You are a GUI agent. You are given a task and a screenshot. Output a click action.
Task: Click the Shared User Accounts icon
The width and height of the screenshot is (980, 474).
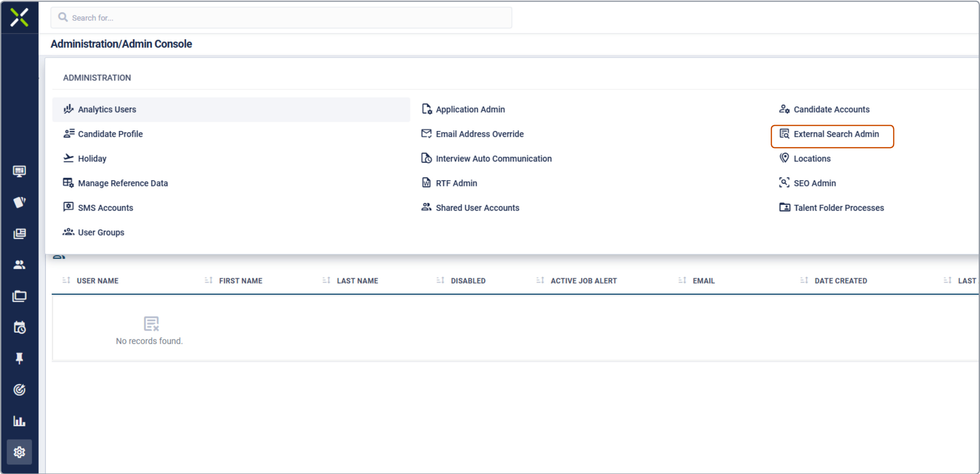pos(426,207)
